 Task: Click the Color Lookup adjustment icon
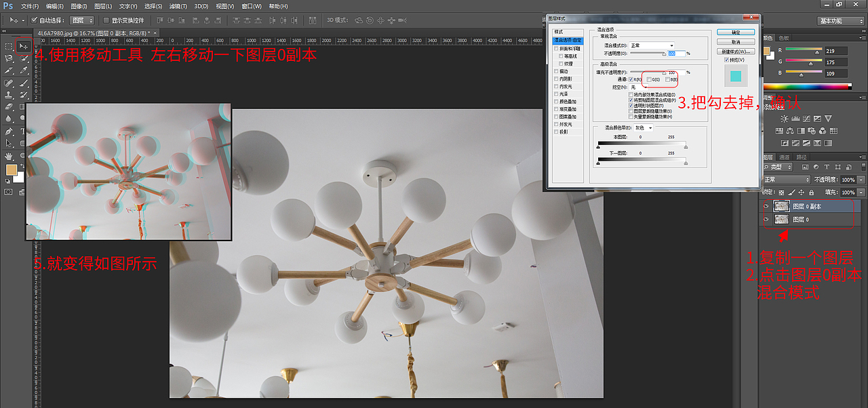pos(833,131)
